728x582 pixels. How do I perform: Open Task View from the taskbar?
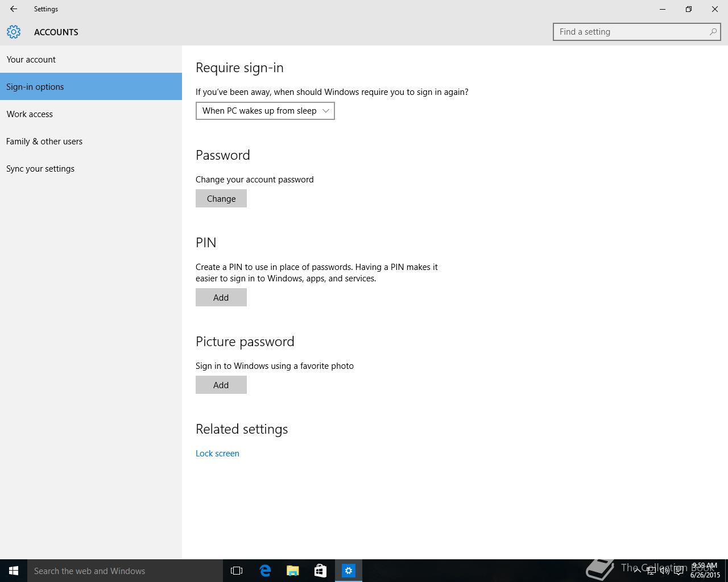click(237, 571)
